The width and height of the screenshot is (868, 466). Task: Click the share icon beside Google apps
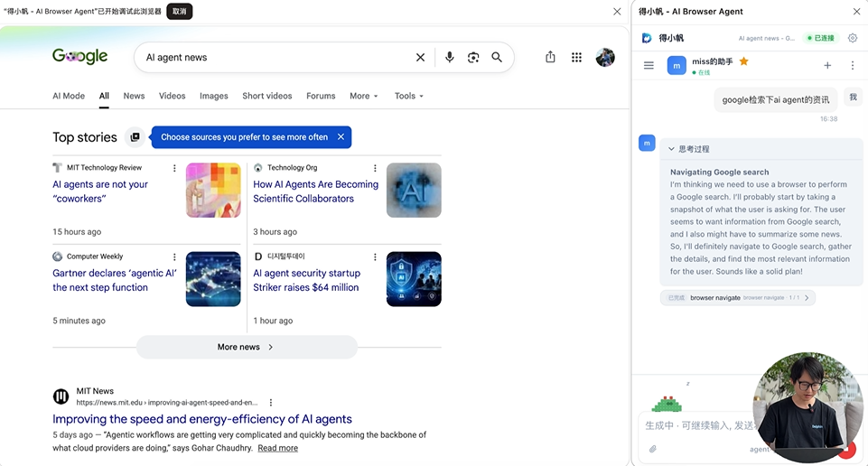click(550, 57)
